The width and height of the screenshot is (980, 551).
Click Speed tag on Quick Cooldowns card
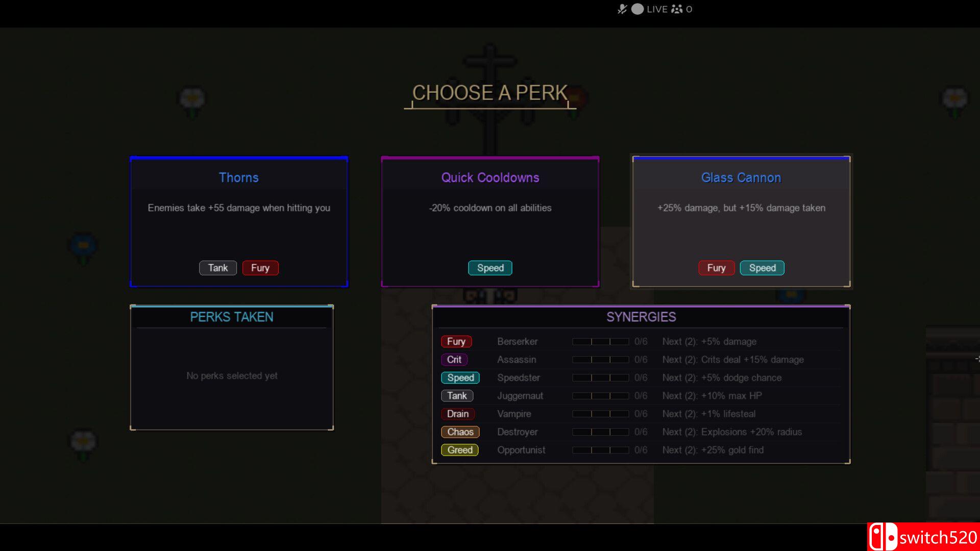tap(490, 268)
